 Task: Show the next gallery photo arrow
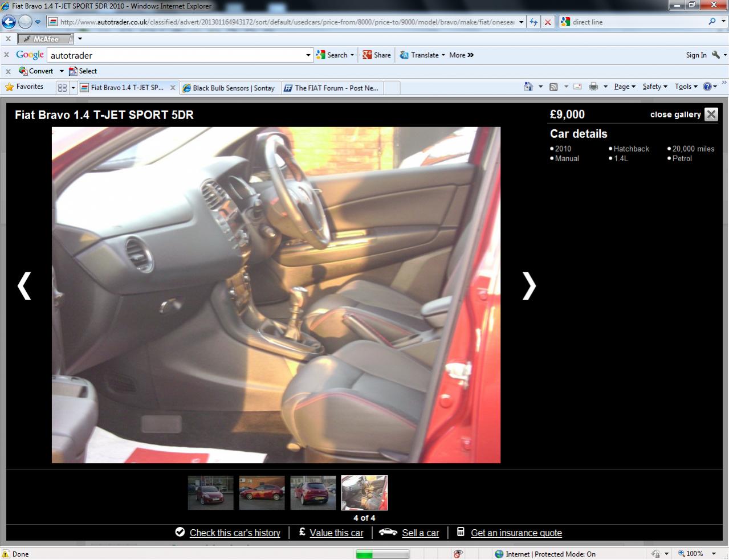[529, 285]
